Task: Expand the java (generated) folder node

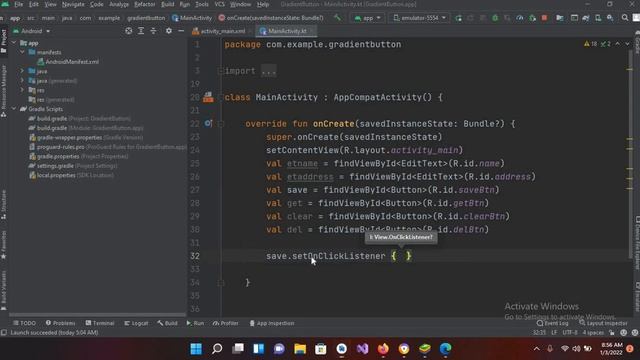Action: tap(22, 80)
